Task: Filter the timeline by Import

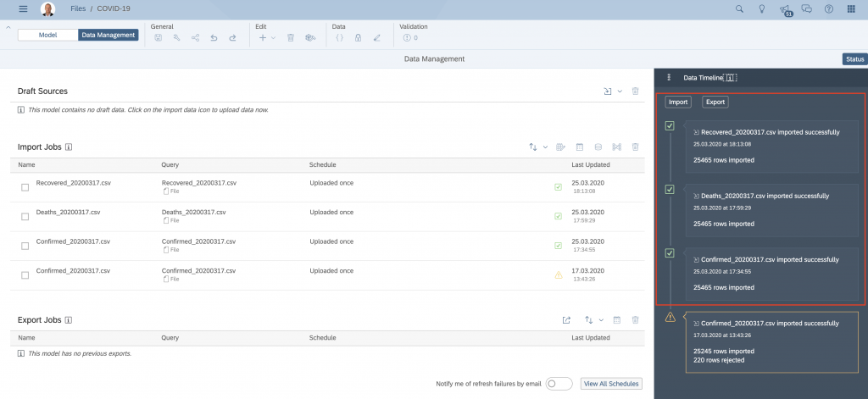Action: click(x=678, y=102)
